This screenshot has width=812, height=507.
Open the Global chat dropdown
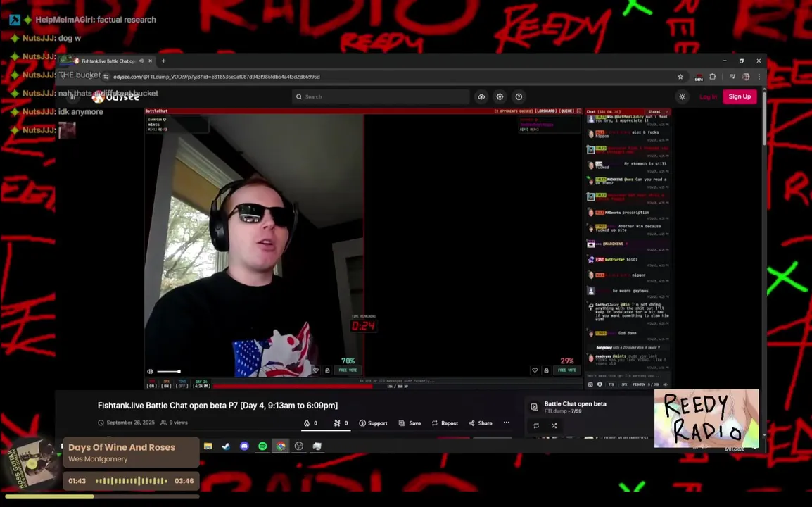click(659, 111)
